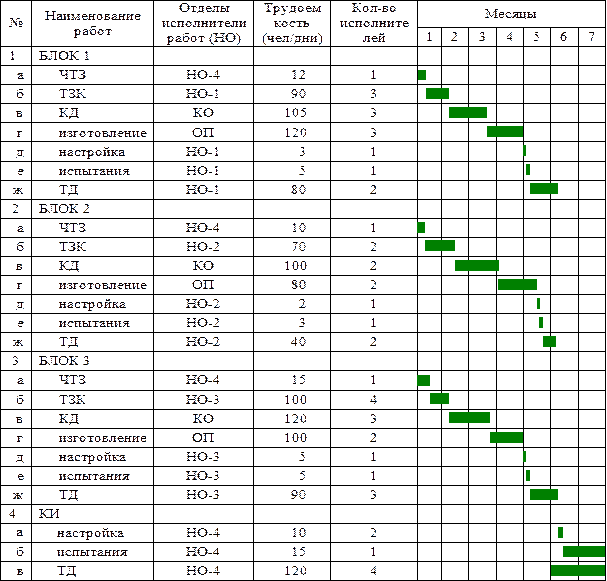Click the Gantt bar for БЛОК 2 ЧТЗ

pyautogui.click(x=422, y=228)
